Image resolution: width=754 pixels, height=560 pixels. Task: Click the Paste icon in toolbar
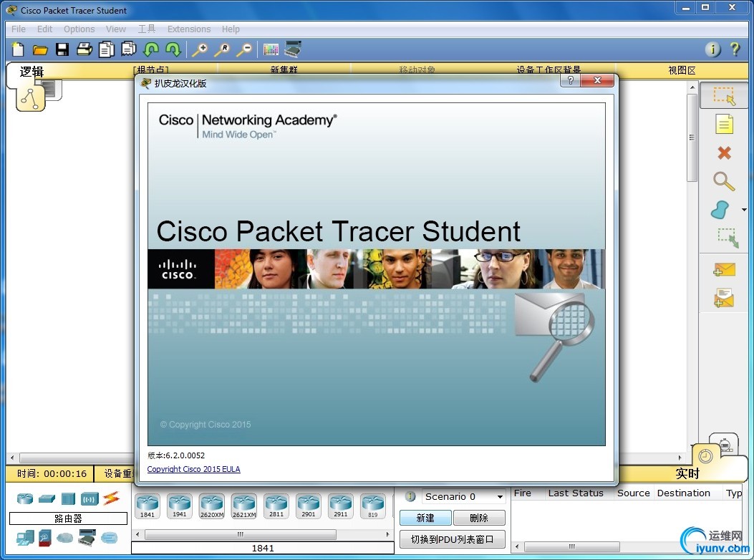point(128,49)
